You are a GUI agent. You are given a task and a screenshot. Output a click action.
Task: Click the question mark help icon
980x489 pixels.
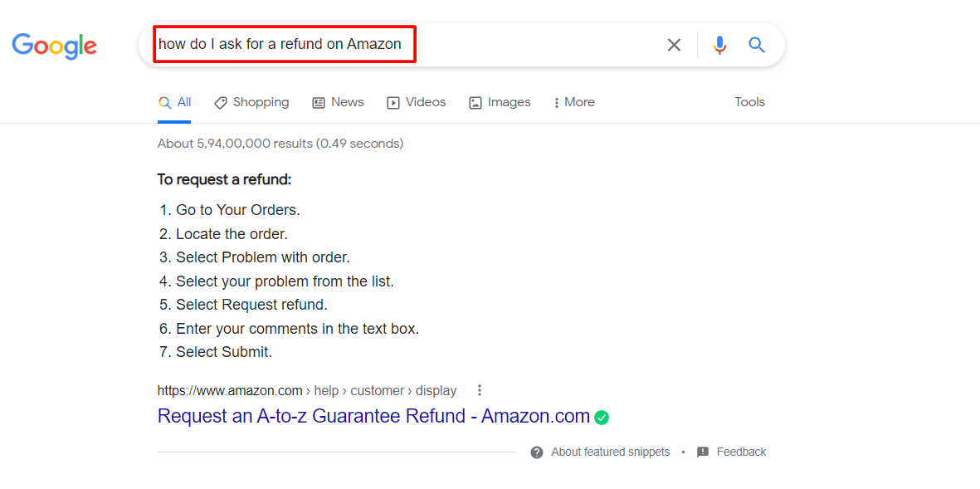(x=537, y=452)
